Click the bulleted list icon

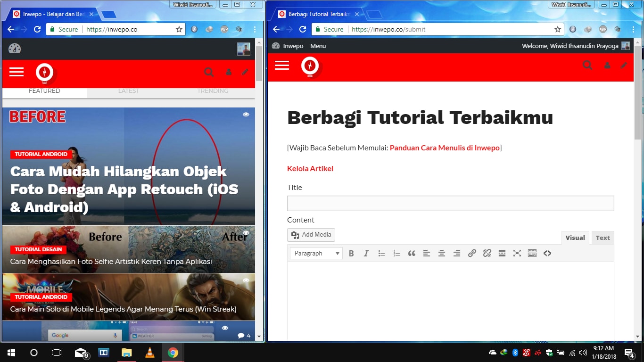tap(381, 254)
